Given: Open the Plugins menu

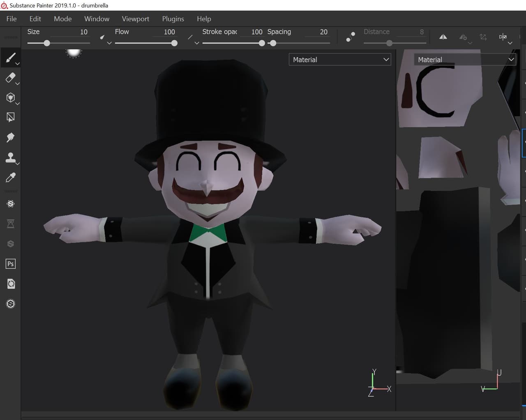Looking at the screenshot, I should [173, 19].
